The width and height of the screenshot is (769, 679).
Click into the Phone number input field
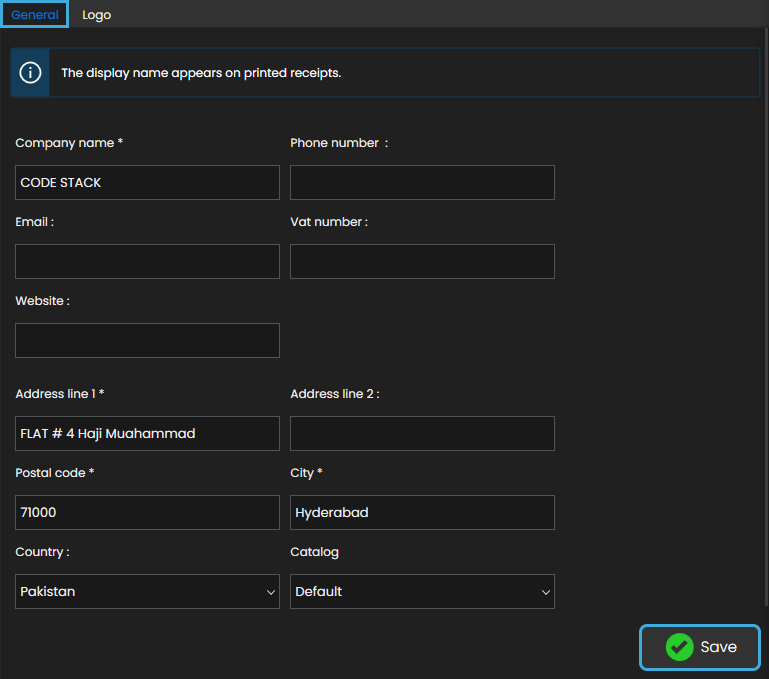point(421,183)
